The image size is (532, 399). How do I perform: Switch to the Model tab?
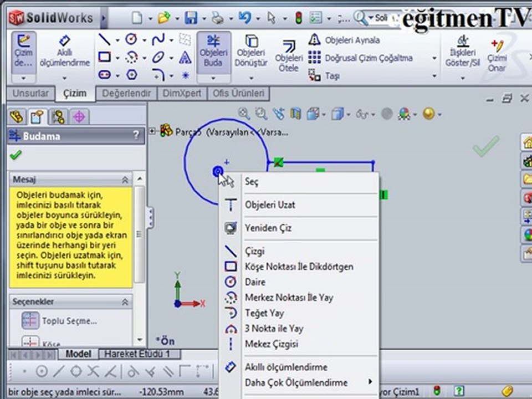point(78,354)
